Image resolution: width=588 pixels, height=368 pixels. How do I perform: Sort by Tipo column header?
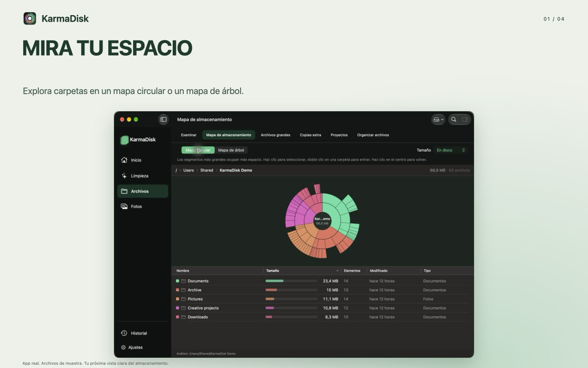427,271
